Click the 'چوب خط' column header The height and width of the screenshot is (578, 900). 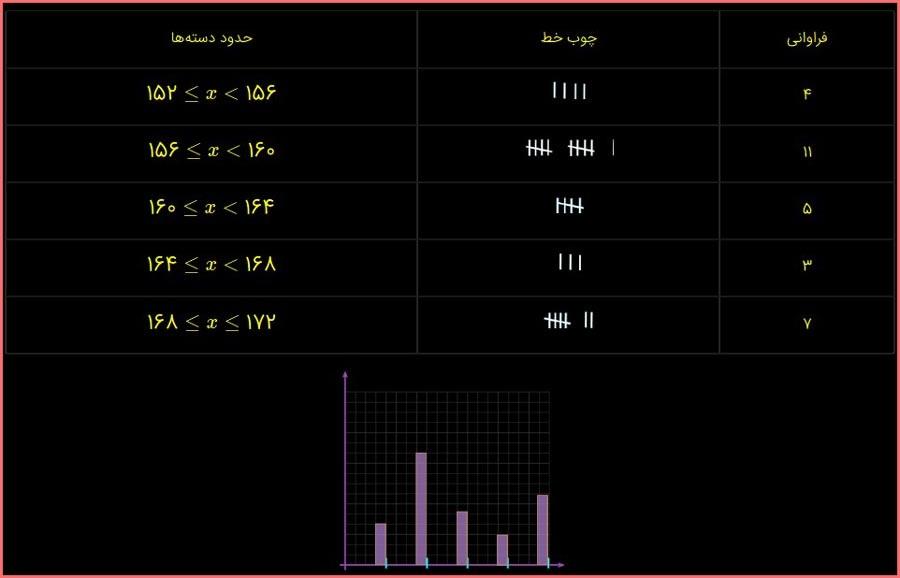(x=569, y=37)
